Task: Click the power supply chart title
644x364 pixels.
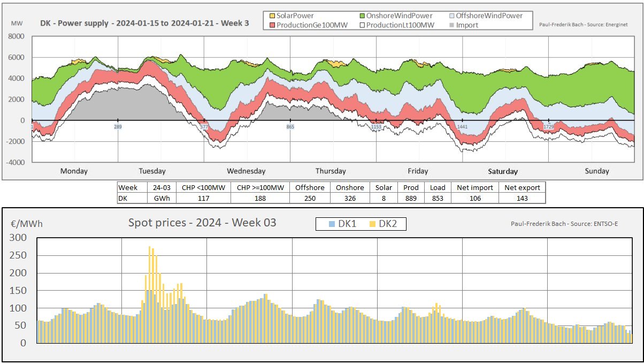Action: [x=144, y=24]
